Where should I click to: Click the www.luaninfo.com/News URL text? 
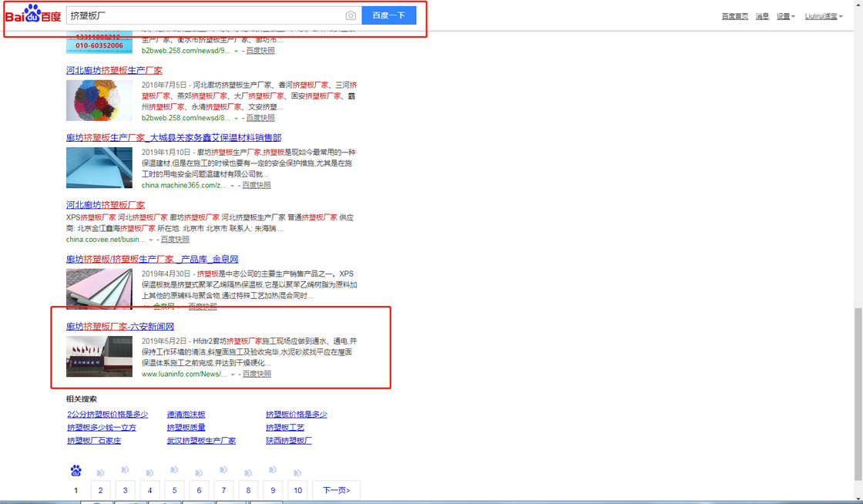click(184, 375)
